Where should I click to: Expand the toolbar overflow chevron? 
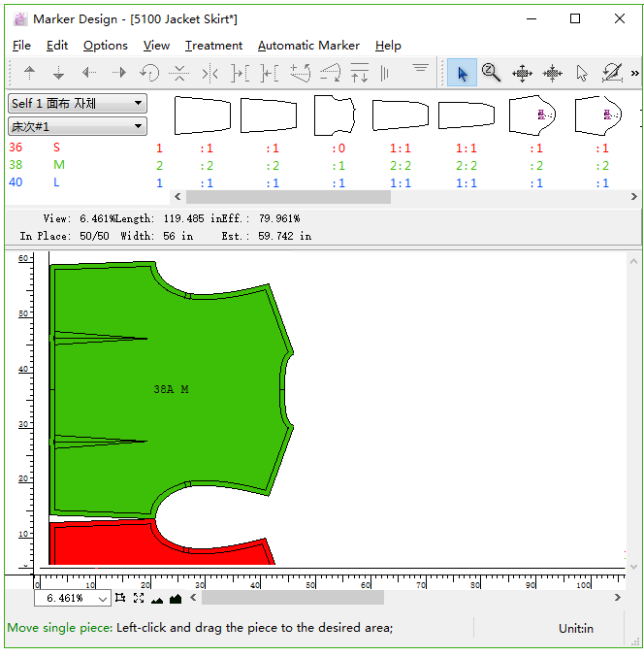(x=635, y=74)
